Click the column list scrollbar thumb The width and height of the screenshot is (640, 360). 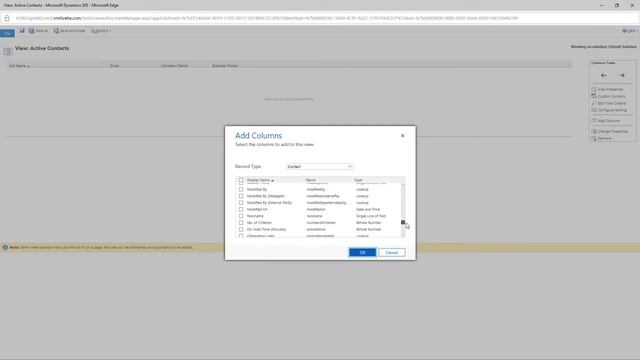coord(403,222)
